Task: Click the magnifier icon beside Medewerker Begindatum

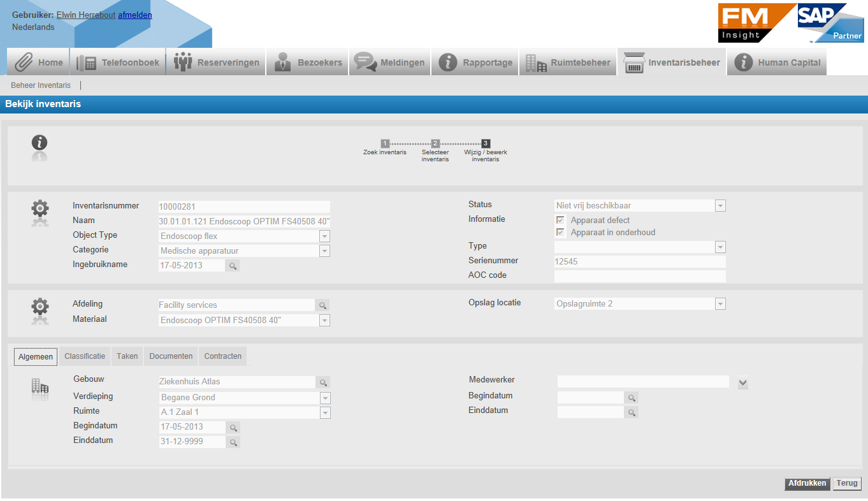Action: coord(632,398)
